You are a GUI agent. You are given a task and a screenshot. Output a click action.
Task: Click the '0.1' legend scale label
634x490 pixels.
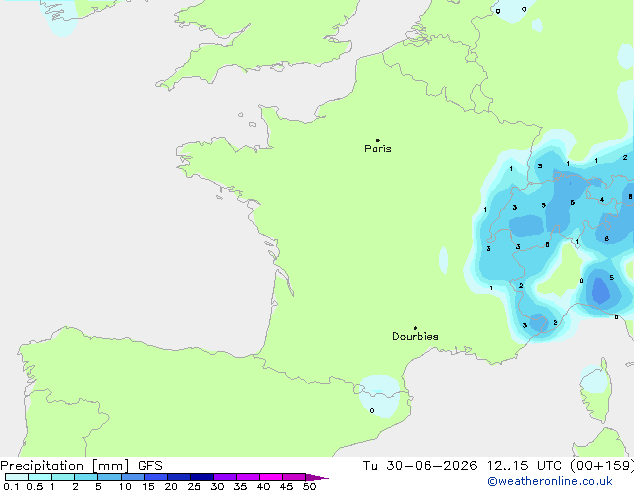pos(11,486)
